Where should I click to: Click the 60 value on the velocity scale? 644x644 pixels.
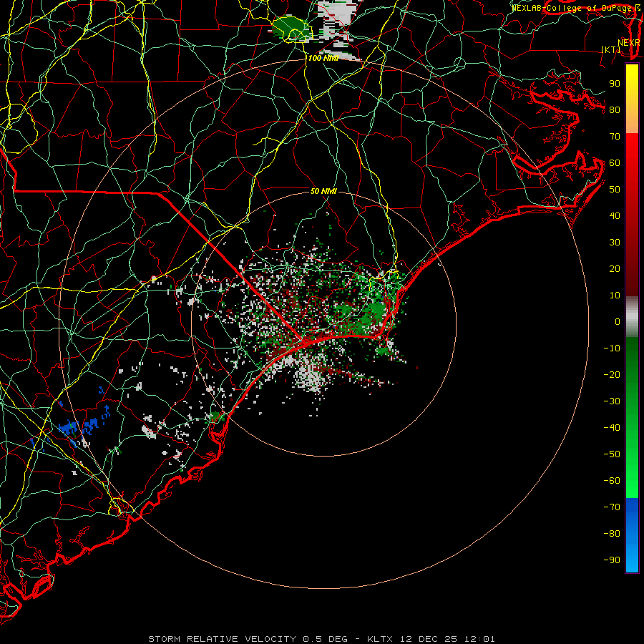click(615, 162)
